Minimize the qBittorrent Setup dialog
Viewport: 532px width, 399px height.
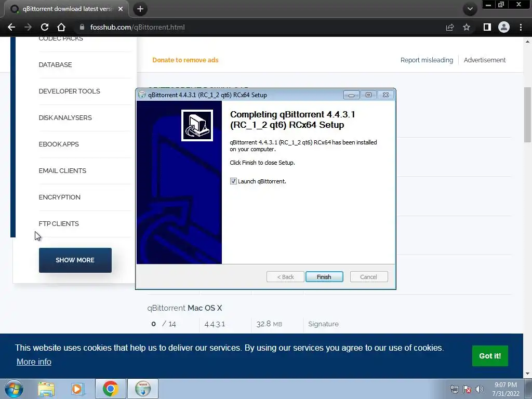click(x=351, y=95)
